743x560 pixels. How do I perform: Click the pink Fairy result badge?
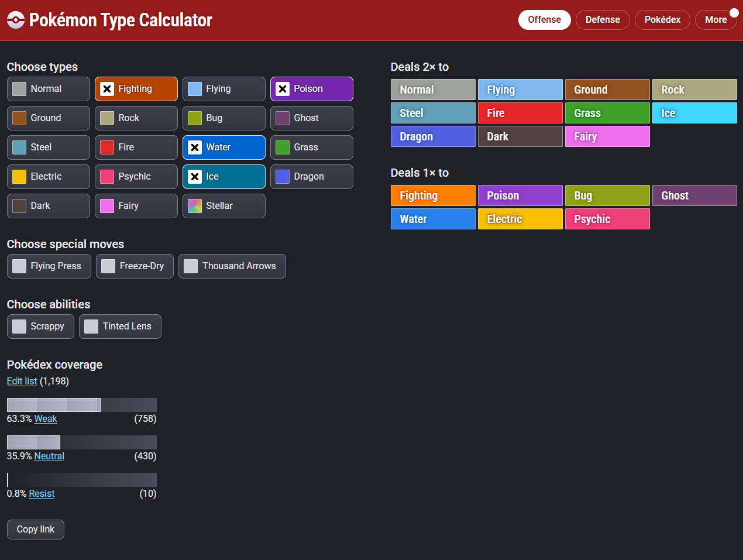(x=607, y=136)
